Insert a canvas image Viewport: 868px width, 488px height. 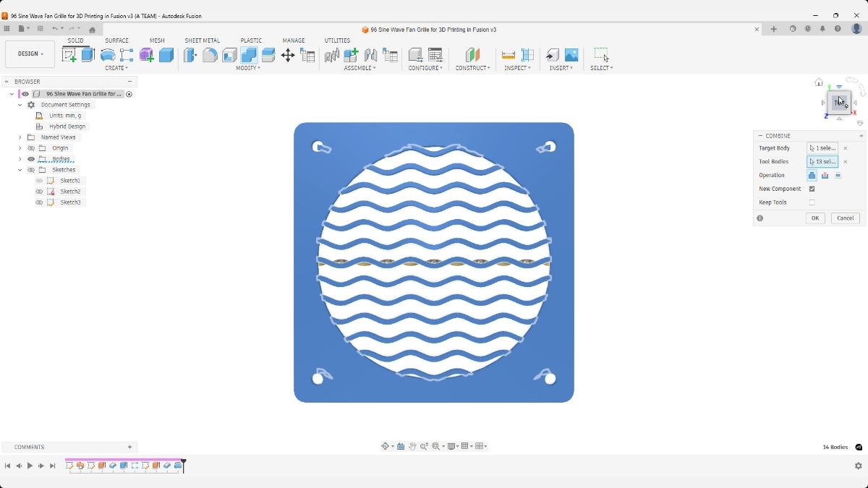click(571, 55)
